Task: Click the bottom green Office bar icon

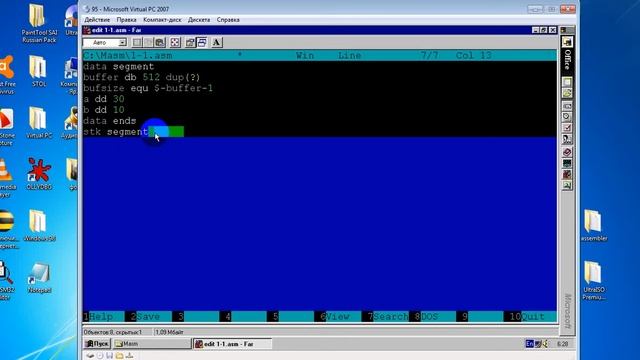Action: click(567, 186)
